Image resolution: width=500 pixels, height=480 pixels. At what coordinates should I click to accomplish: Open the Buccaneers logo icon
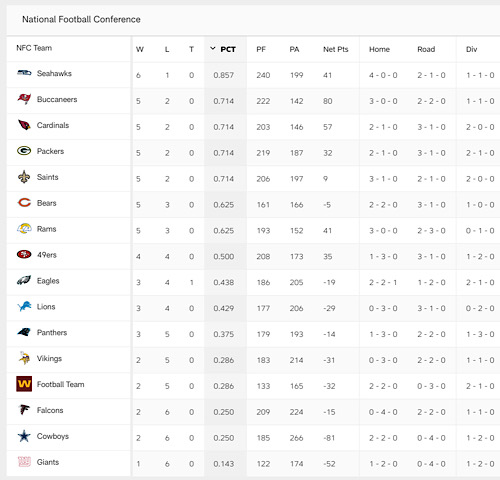click(24, 99)
